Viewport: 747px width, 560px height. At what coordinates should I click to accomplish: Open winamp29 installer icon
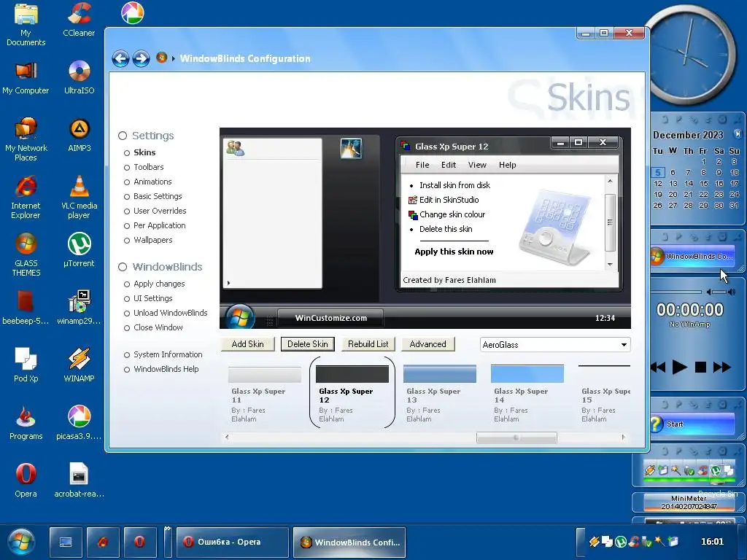pos(79,308)
